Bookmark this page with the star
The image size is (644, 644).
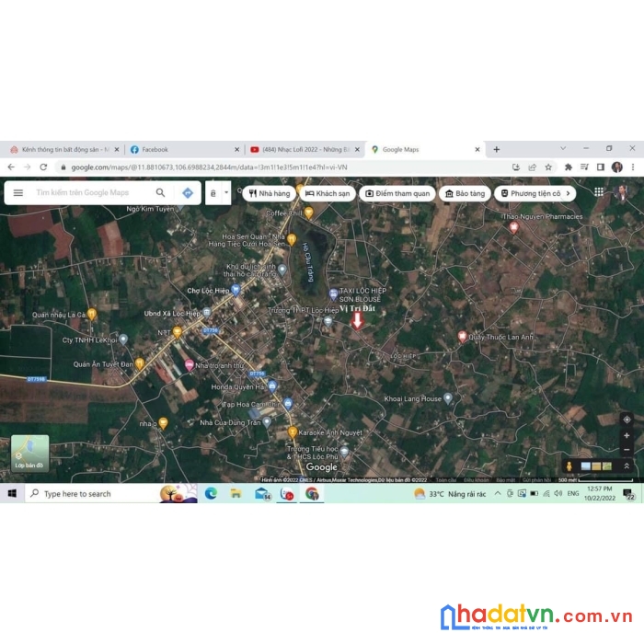(x=548, y=167)
